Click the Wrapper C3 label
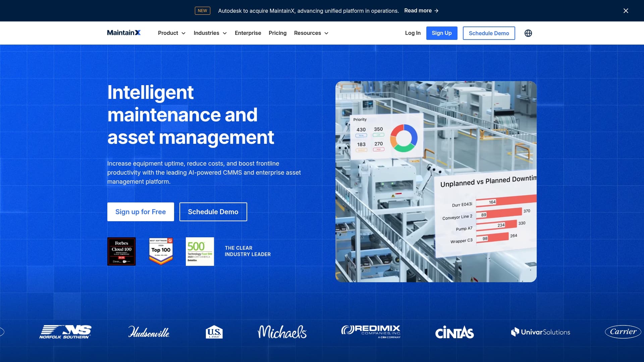The width and height of the screenshot is (644, 362). 462,241
